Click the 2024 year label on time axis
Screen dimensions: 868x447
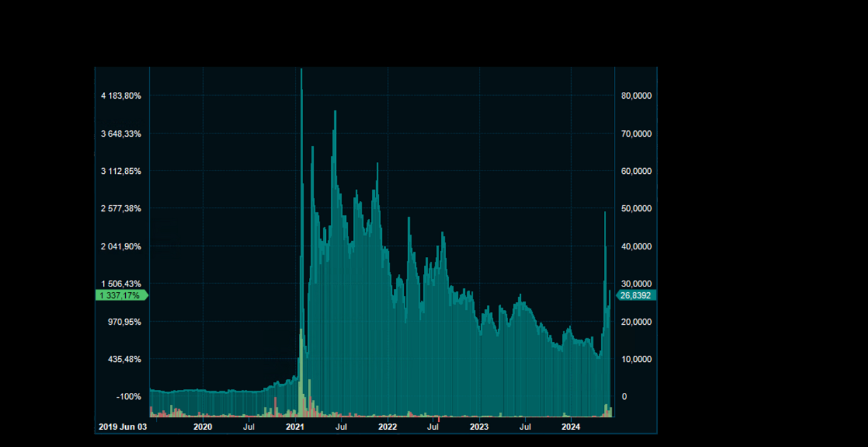coord(570,427)
